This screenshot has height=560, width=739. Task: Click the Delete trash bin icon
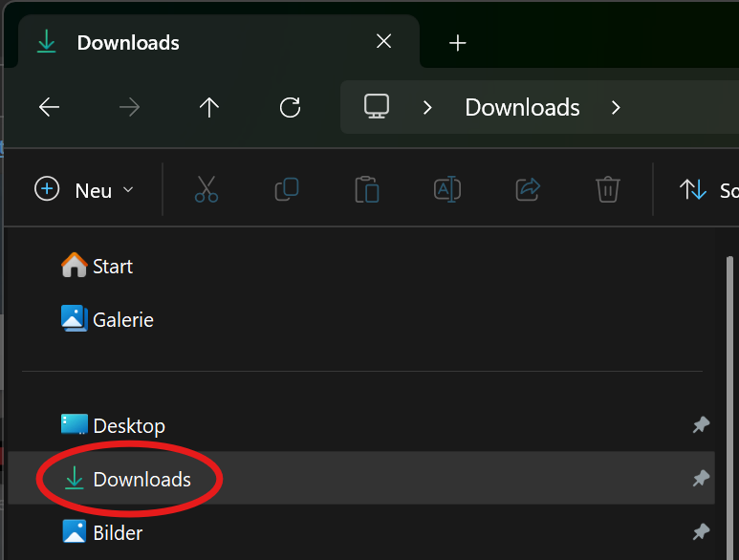(608, 189)
